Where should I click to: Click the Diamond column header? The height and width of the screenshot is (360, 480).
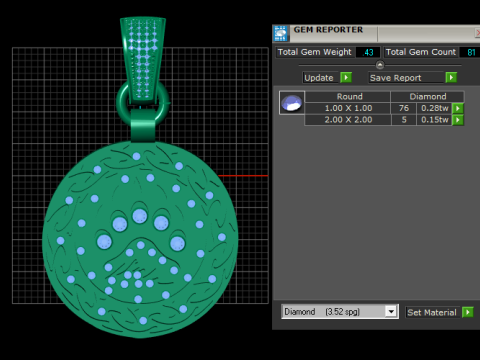tap(427, 97)
